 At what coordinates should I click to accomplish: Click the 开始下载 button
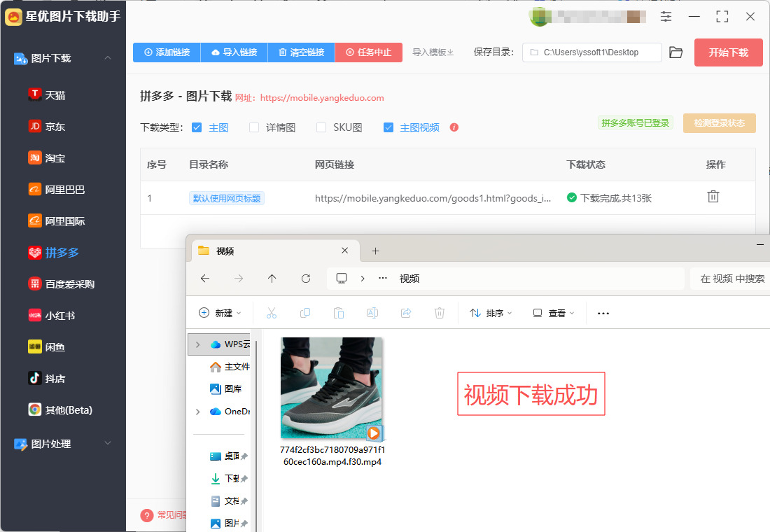[x=728, y=52]
